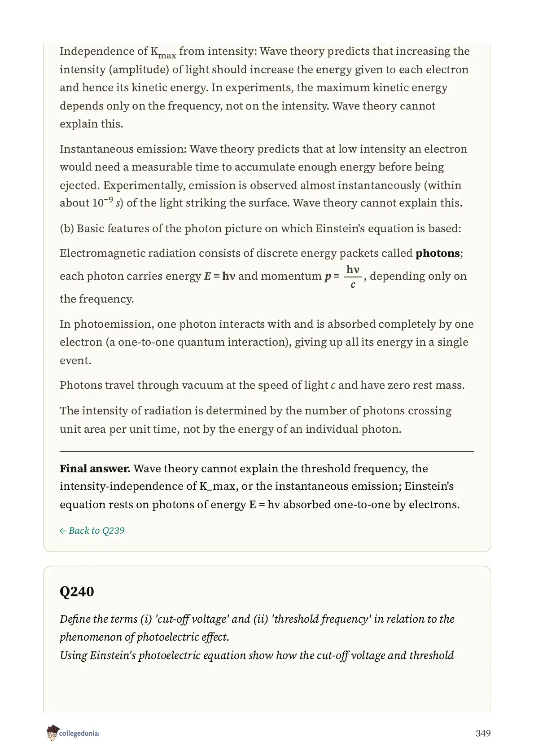The height and width of the screenshot is (756, 534).
Task: Click the Instantaneous emission paragraph opening
Action: (123, 149)
